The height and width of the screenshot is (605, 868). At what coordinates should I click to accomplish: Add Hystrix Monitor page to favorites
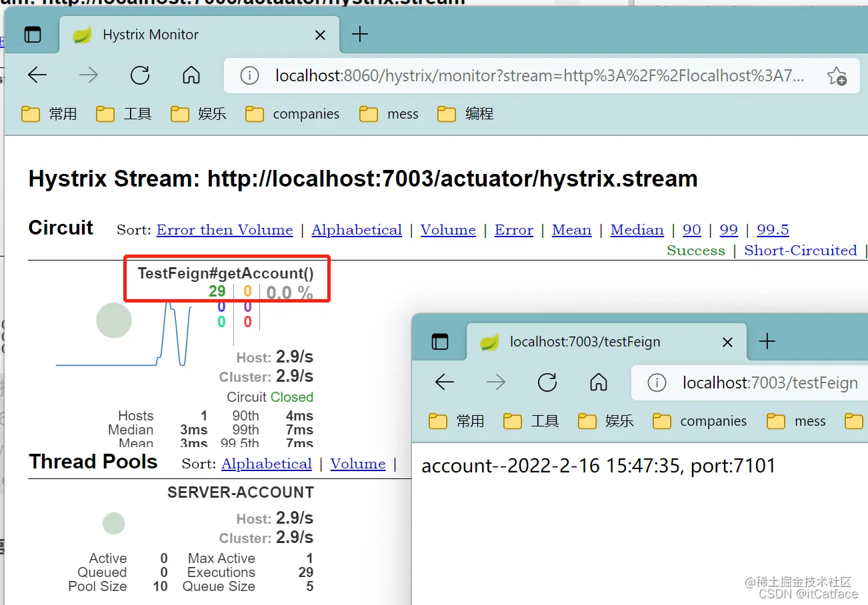[x=837, y=76]
